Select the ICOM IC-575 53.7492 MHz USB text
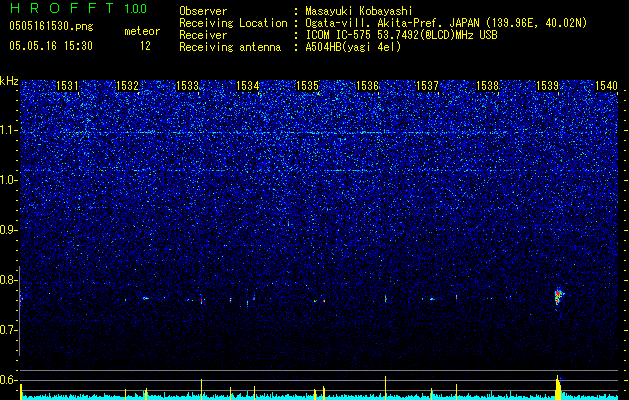 click(x=401, y=35)
